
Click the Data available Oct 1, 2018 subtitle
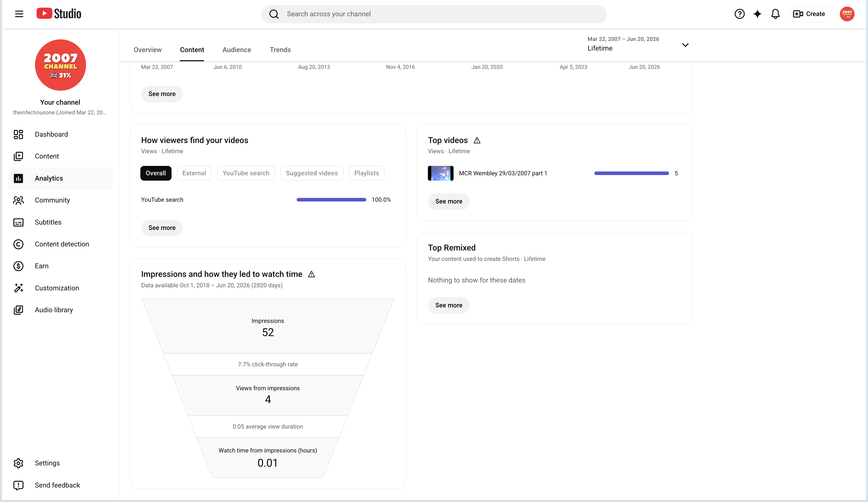click(x=212, y=286)
